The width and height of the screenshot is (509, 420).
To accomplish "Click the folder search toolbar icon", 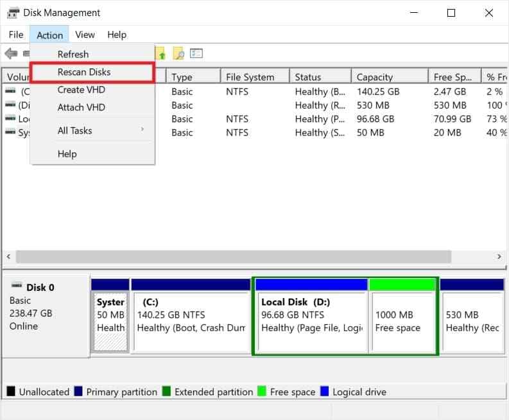I will click(x=178, y=53).
